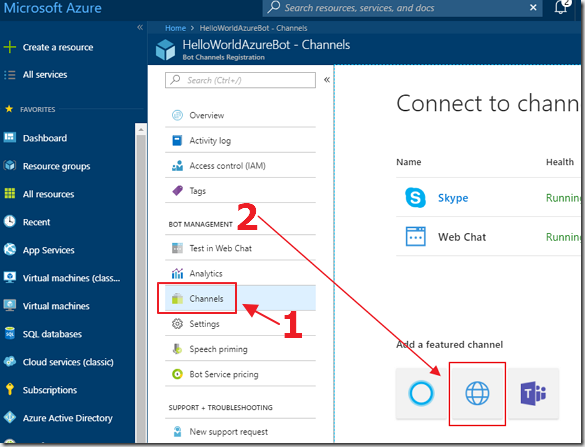
Task: Collapse the left Azure sidebar
Action: point(140,27)
